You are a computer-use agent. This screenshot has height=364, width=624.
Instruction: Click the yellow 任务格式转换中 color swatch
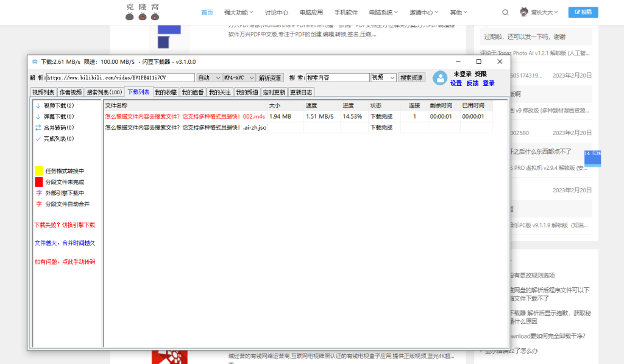pyautogui.click(x=38, y=171)
